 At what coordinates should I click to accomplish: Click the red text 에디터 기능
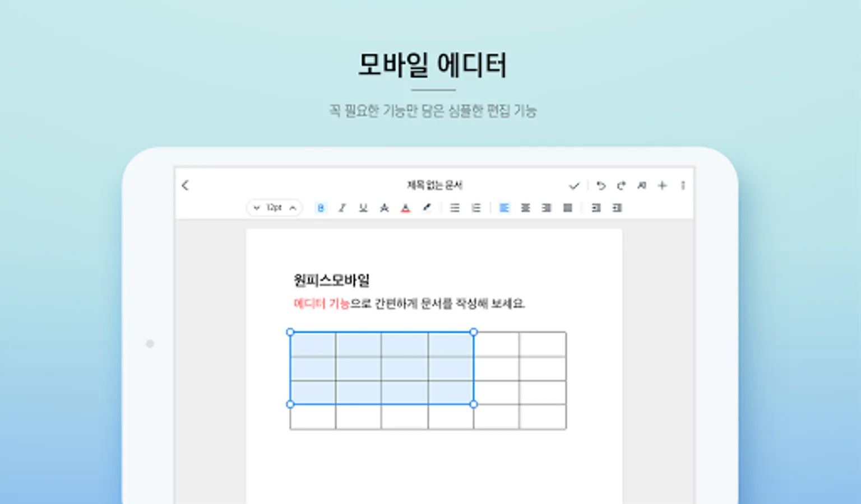[x=322, y=304]
